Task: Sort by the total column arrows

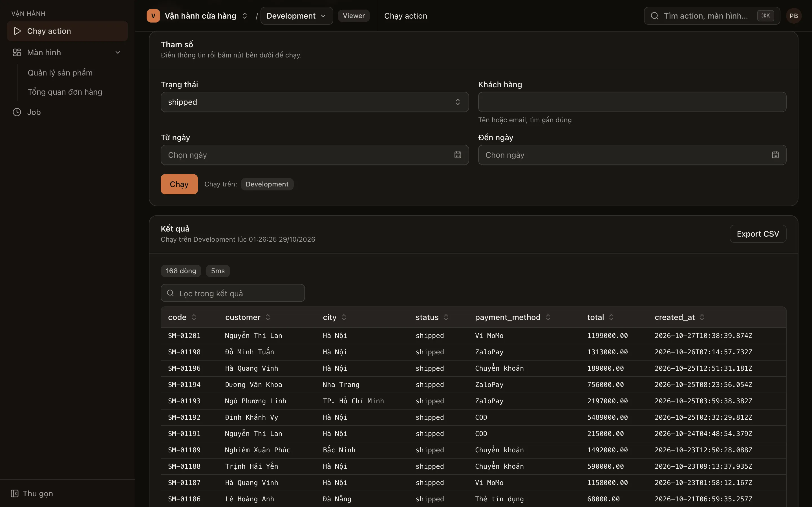Action: click(x=611, y=317)
